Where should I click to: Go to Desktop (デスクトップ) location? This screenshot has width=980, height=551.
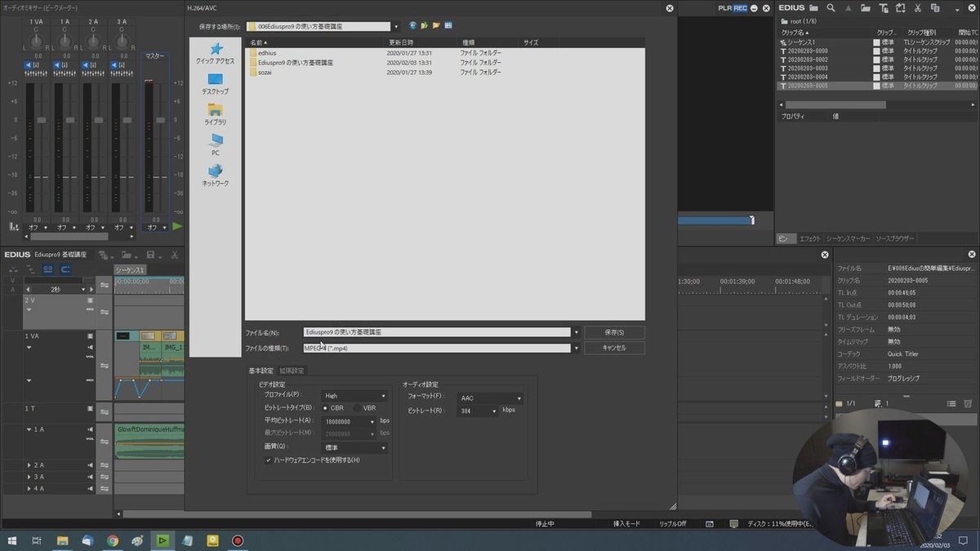point(216,84)
